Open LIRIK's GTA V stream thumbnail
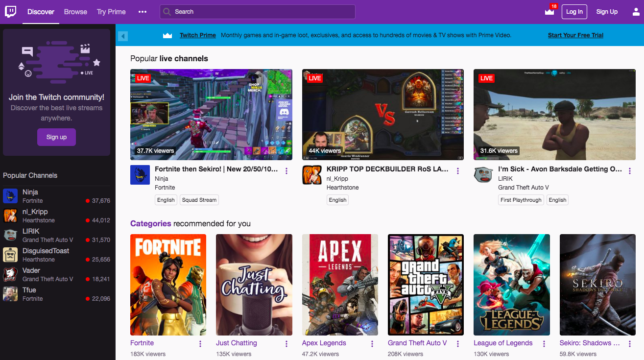The width and height of the screenshot is (644, 360). 554,115
